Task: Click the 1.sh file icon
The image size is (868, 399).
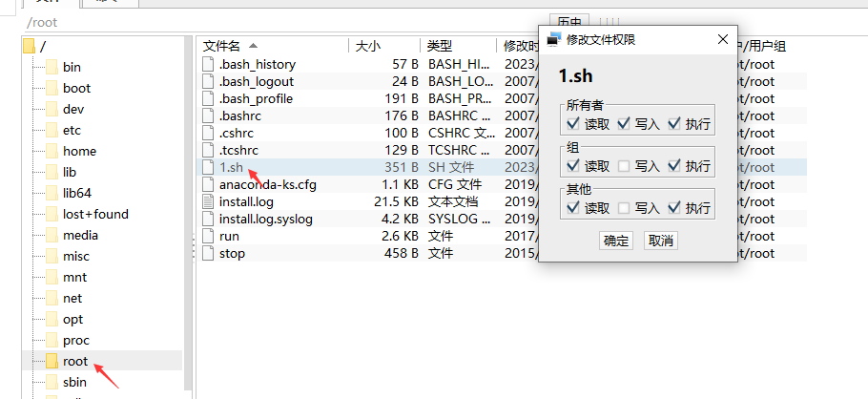Action: click(x=209, y=167)
